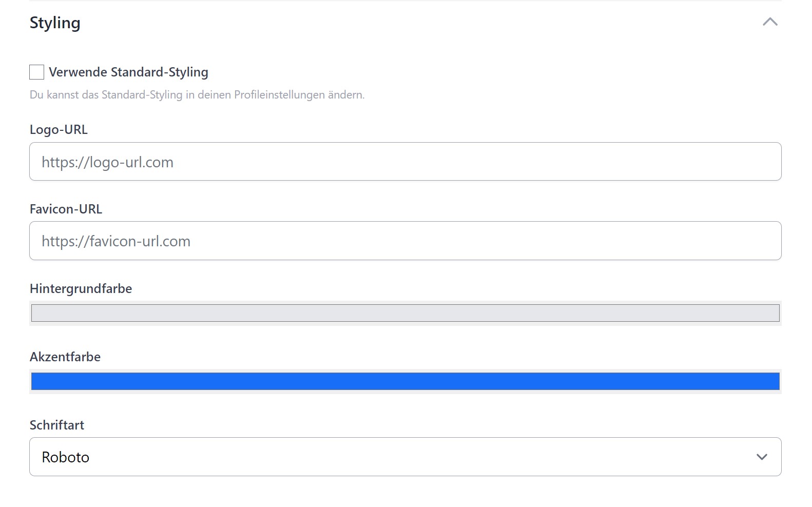Click the Styling section heading
The height and width of the screenshot is (507, 812).
point(55,23)
